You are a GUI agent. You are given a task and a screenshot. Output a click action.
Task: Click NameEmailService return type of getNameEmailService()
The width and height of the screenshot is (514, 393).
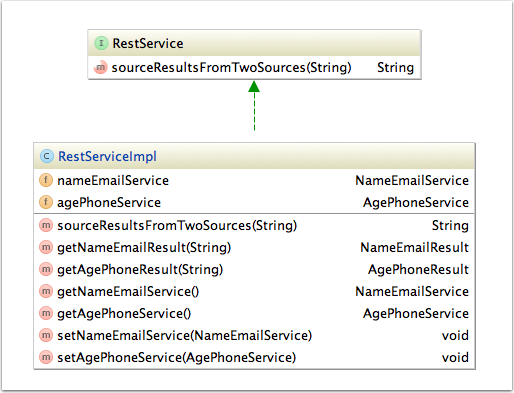click(412, 292)
